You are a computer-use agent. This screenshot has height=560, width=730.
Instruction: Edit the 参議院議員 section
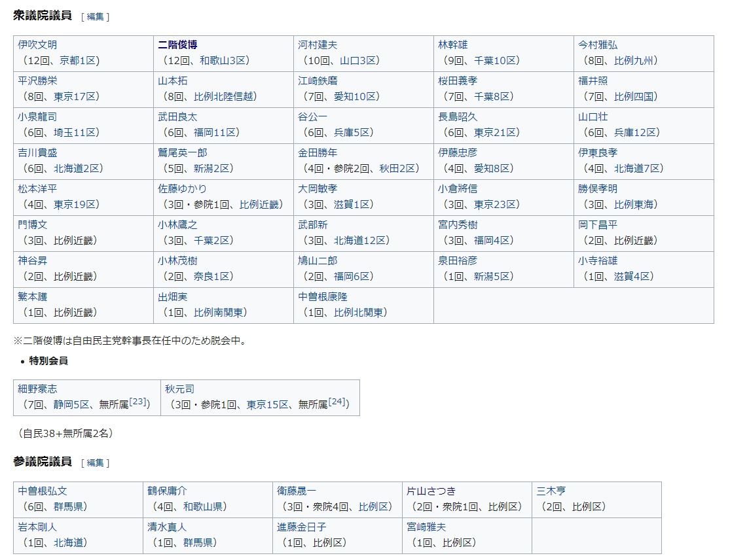96,463
